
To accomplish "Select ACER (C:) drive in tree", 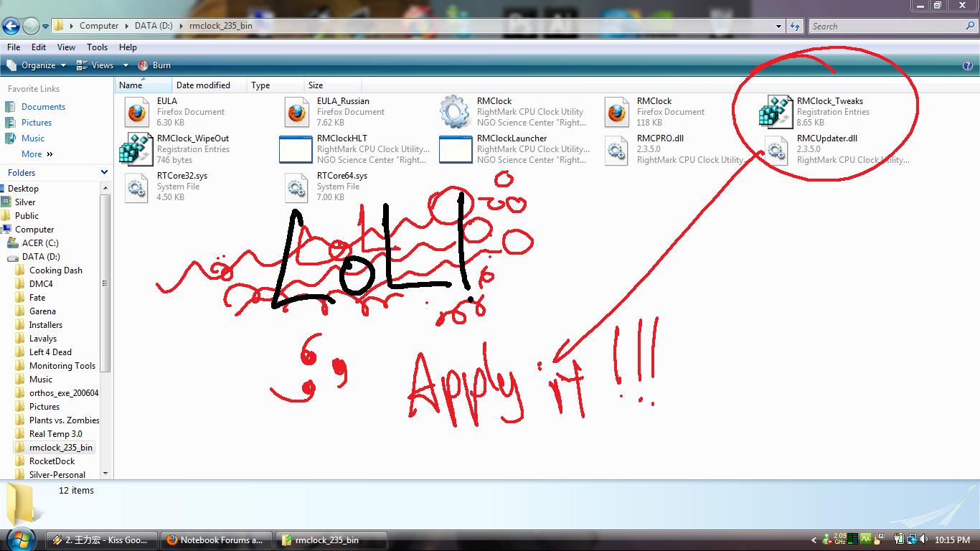I will pyautogui.click(x=40, y=243).
